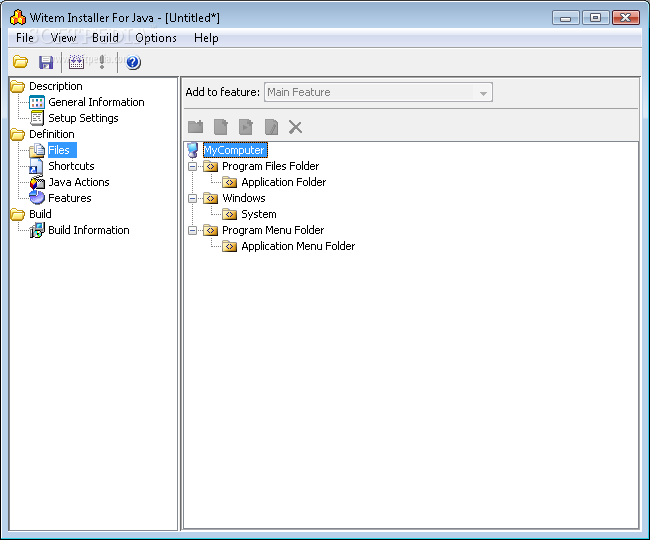650x540 pixels.
Task: Close the Witem Installer window
Action: click(626, 18)
